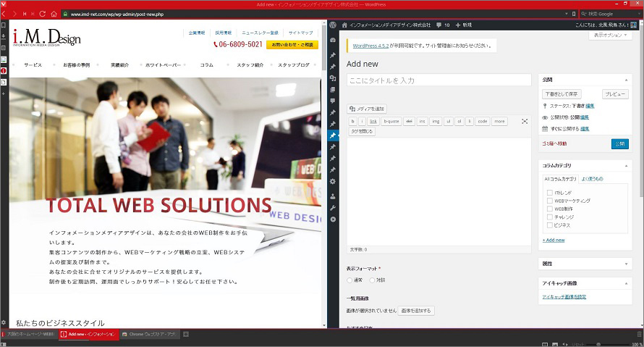Screen dimensions: 644x347
Task: Open the Comments sidebar icon
Action: 333,101
